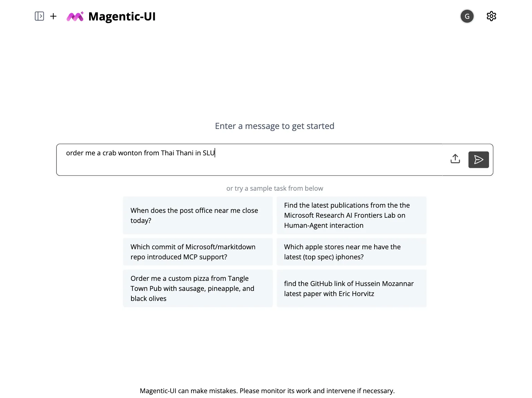The width and height of the screenshot is (532, 398).
Task: Send the message with the arrow button
Action: tap(478, 160)
